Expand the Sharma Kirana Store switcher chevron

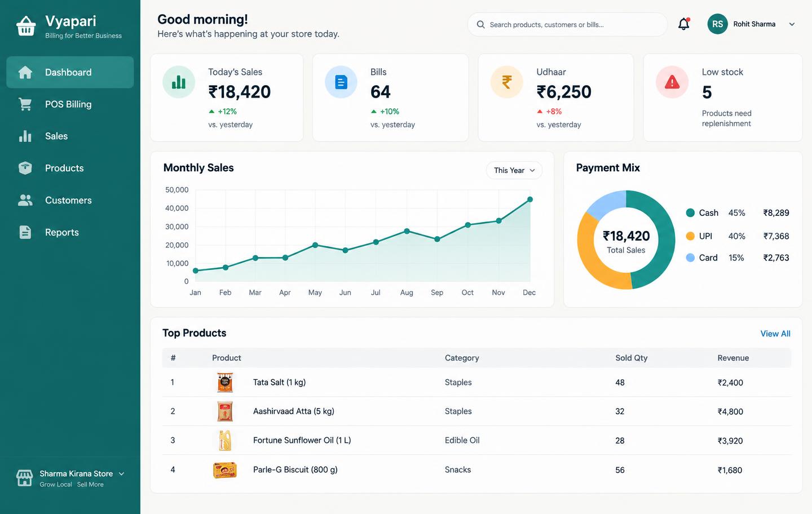[121, 474]
